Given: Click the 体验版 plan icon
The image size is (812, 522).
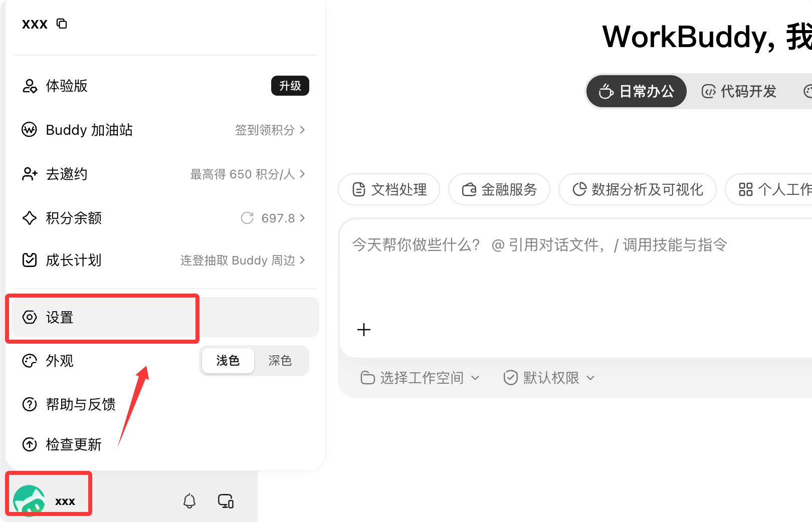Looking at the screenshot, I should [30, 86].
